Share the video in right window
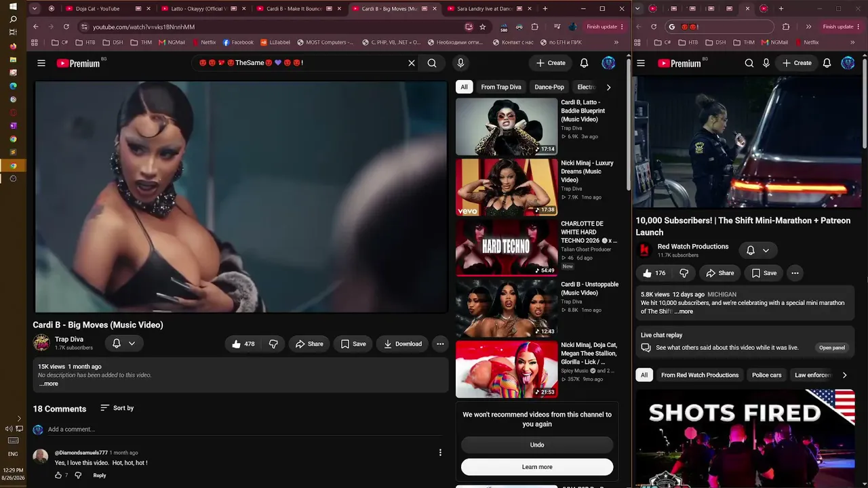The width and height of the screenshot is (868, 488). pyautogui.click(x=719, y=273)
